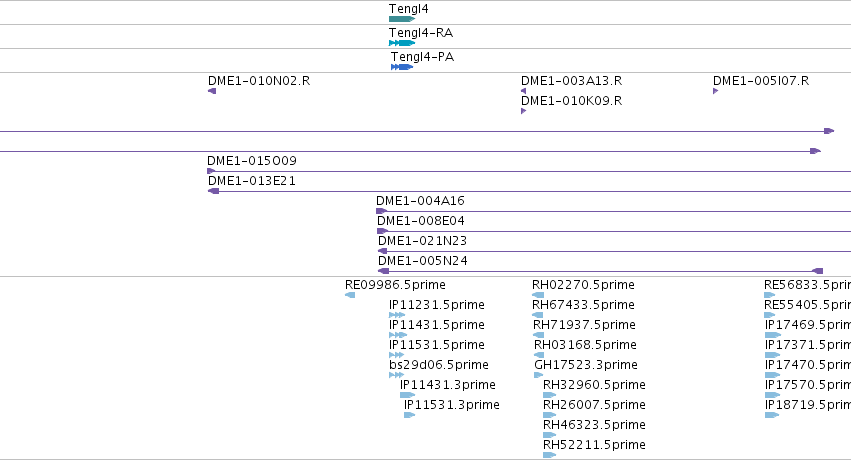Click the DME1-013E21 label
The image size is (851, 460).
point(252,181)
